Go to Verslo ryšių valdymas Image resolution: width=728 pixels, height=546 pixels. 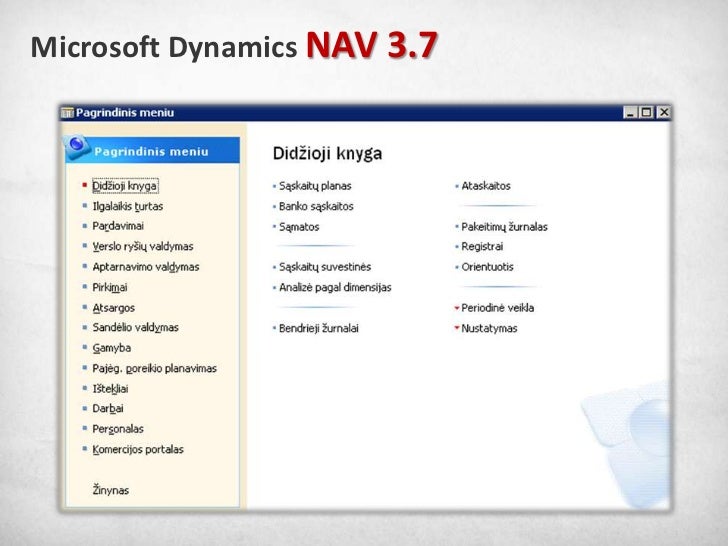tap(143, 247)
